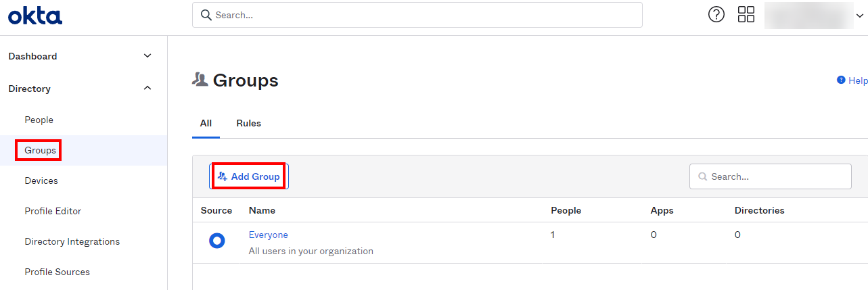Go to People in the sidebar
The width and height of the screenshot is (868, 290).
[39, 120]
